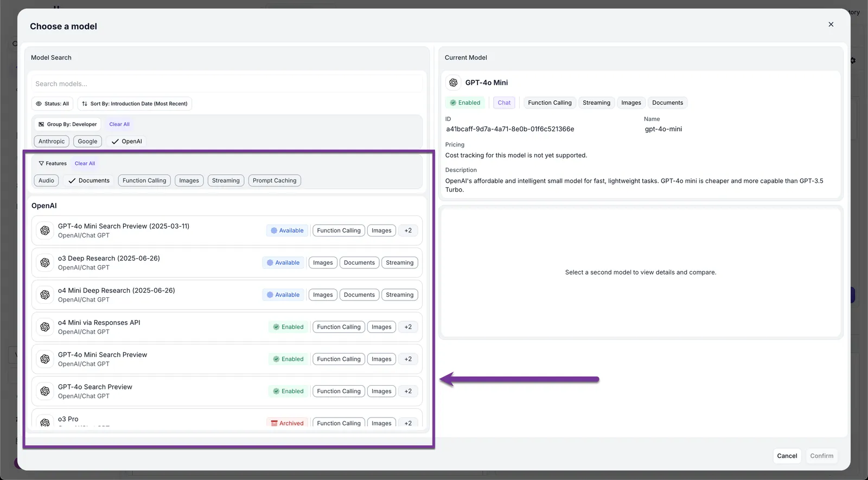Expand +2 features on GPT-4o Mini Search Preview (2025-03-11)
Viewport: 868px width, 480px height.
[x=408, y=231]
